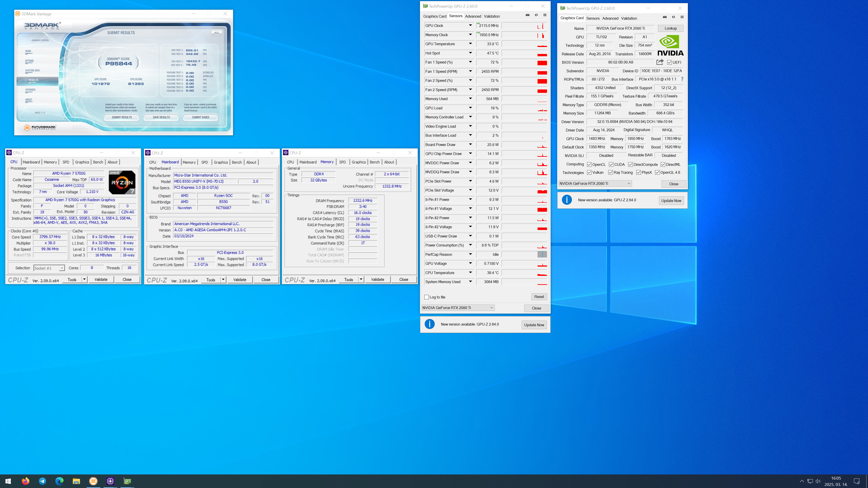This screenshot has width=868, height=488.
Task: Toggle the UEFI checkbox in GPU-Z
Action: 669,62
